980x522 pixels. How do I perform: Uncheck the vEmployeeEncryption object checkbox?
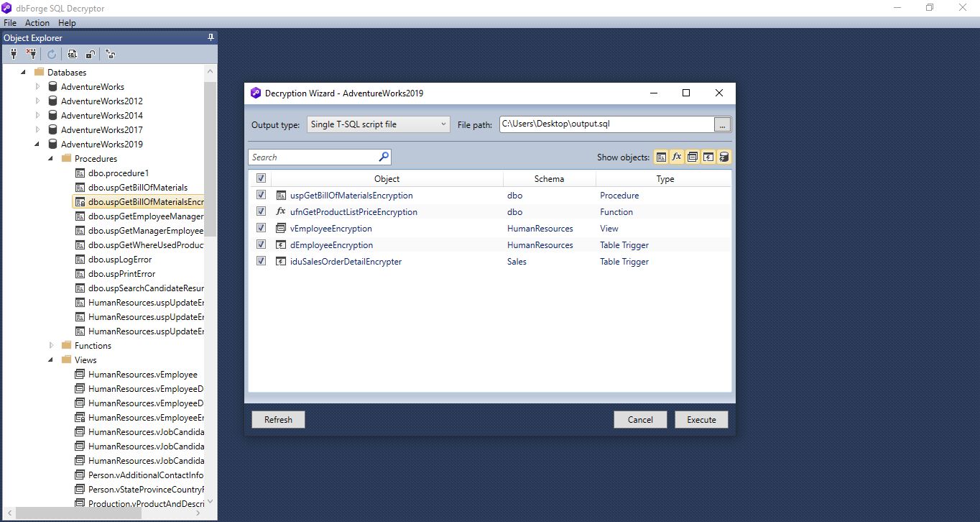[x=261, y=228]
